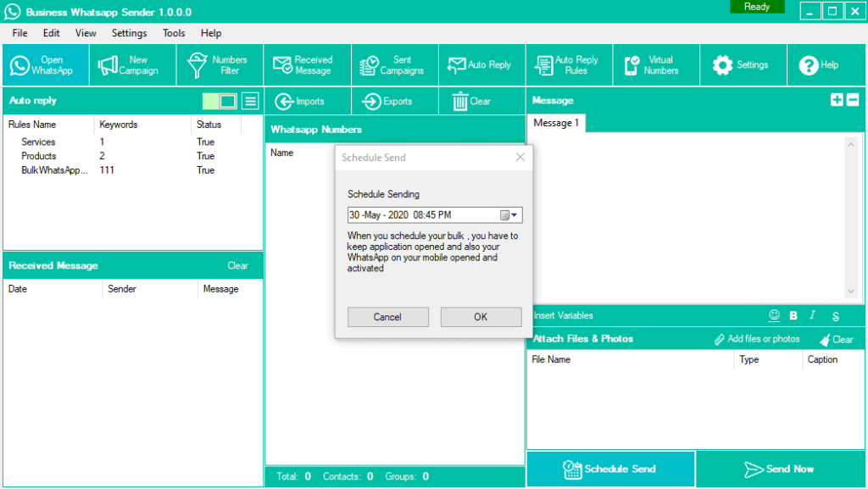Click Add files or photos paperclip
868x489 pixels.
pyautogui.click(x=757, y=339)
